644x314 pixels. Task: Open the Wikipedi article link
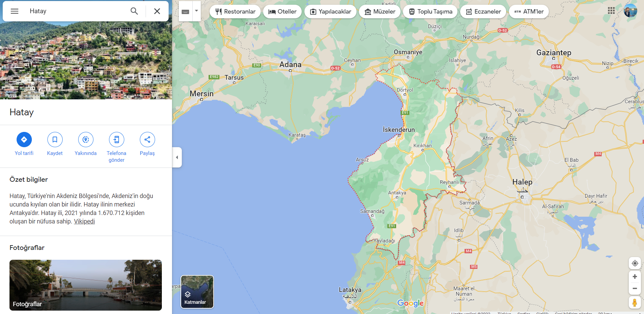[84, 221]
